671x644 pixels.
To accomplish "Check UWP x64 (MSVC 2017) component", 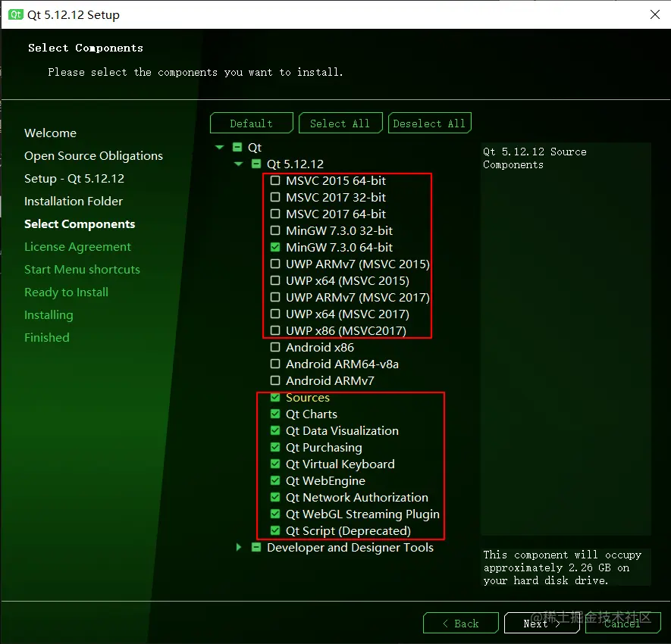I will [x=275, y=314].
